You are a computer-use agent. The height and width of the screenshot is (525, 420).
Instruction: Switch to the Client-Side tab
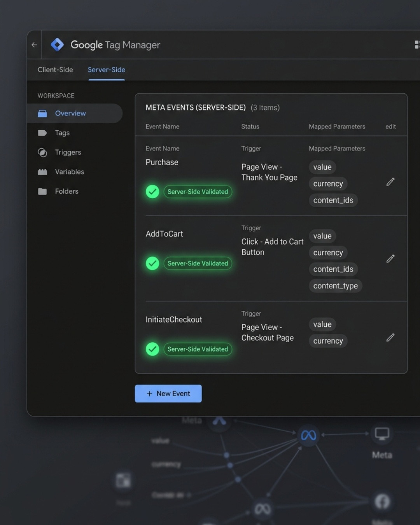point(55,70)
